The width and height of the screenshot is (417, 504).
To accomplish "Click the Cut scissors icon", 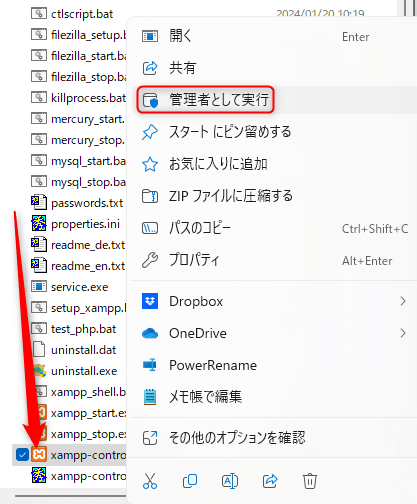I will coord(150,481).
